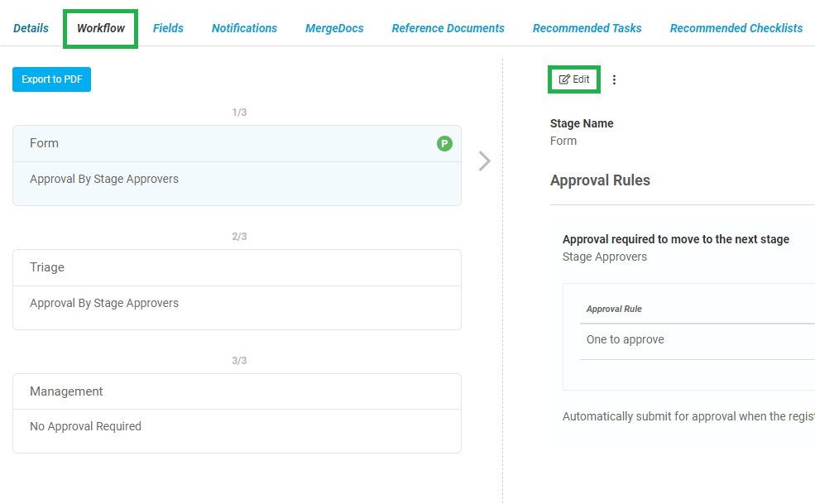Click the Approval Rules heading
Image resolution: width=815 pixels, height=504 pixels.
(x=600, y=180)
